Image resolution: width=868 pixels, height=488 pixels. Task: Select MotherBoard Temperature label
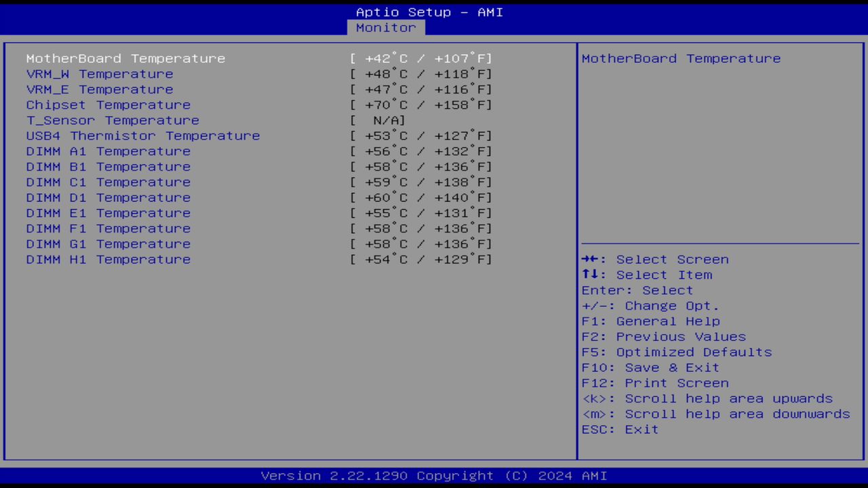pos(125,58)
